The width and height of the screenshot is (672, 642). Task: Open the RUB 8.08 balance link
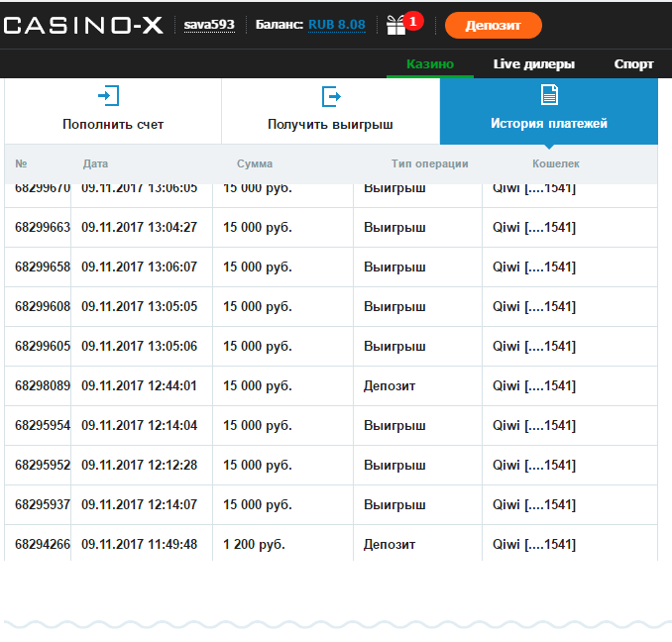tap(337, 25)
